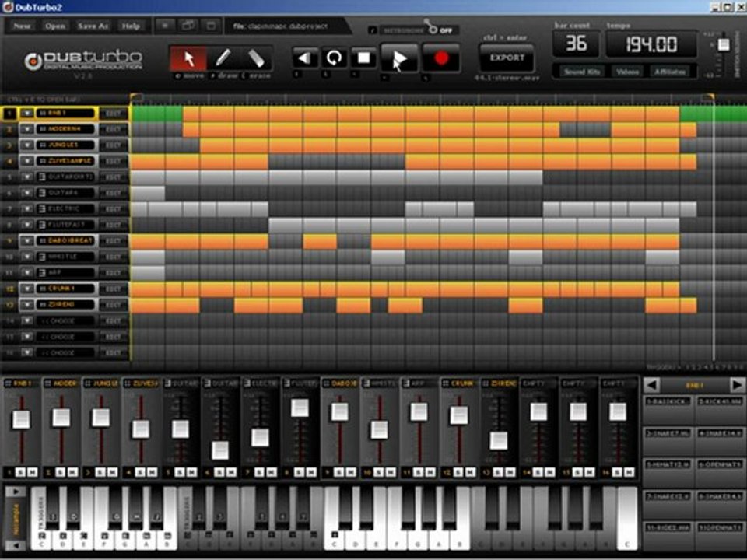
Task: Click the previous kit arrow in pad panel
Action: click(x=652, y=384)
